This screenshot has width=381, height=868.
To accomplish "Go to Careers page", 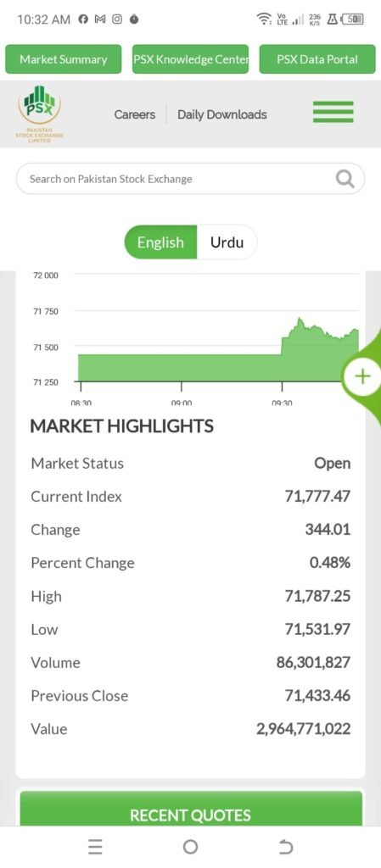I will 135,114.
